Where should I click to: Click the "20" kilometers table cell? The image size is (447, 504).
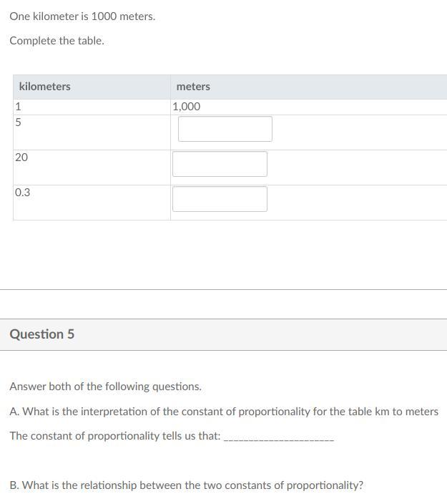pos(21,157)
